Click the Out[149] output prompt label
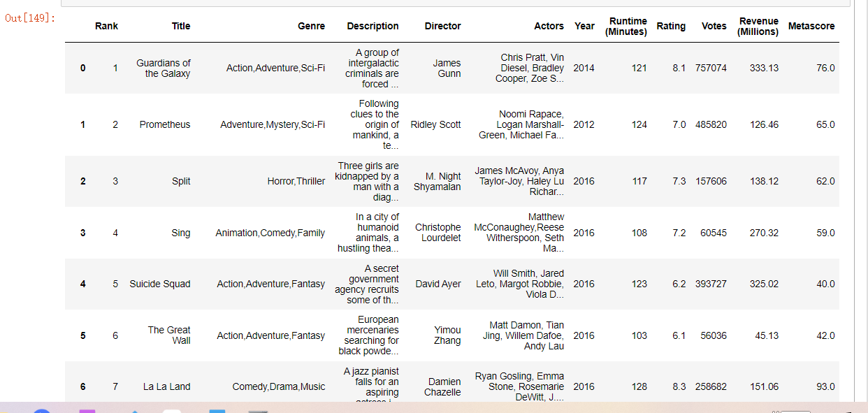The width and height of the screenshot is (868, 413). click(x=30, y=17)
